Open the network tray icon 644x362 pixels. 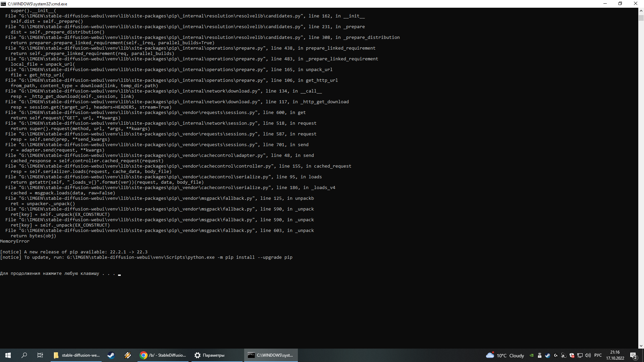[x=580, y=355]
